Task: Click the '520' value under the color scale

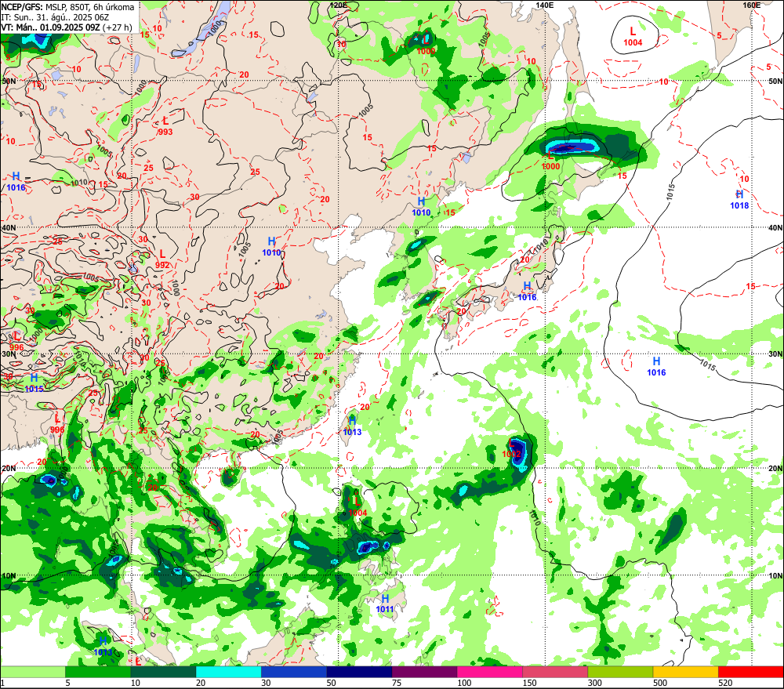Action: pos(725,683)
